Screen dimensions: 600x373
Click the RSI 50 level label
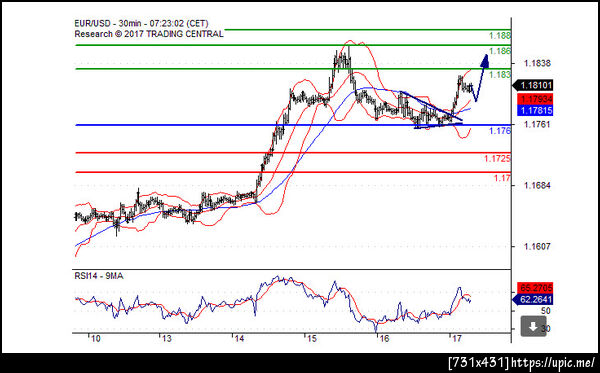(x=545, y=311)
